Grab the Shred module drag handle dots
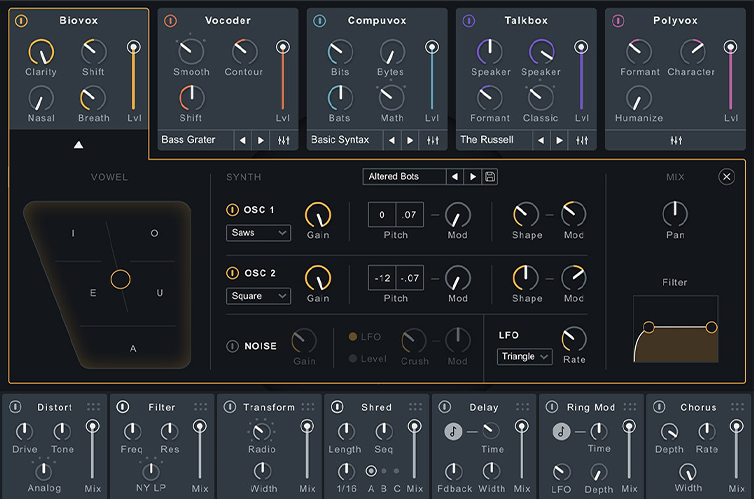Image resolution: width=754 pixels, height=499 pixels. (415, 407)
